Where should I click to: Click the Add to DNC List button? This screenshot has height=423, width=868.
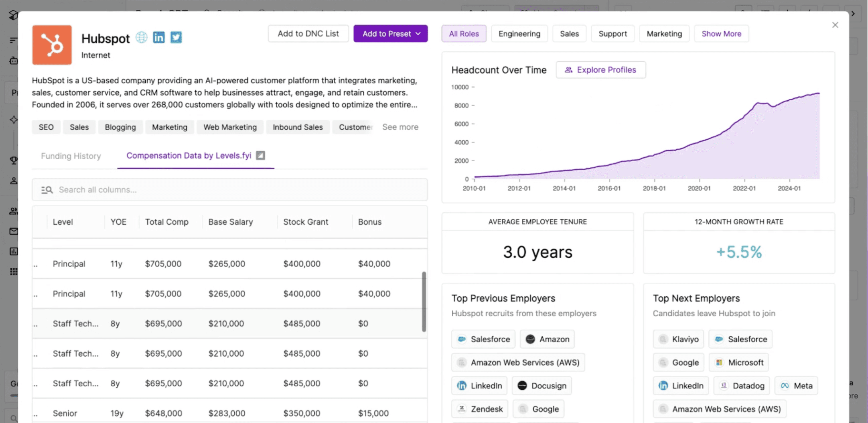(x=308, y=34)
